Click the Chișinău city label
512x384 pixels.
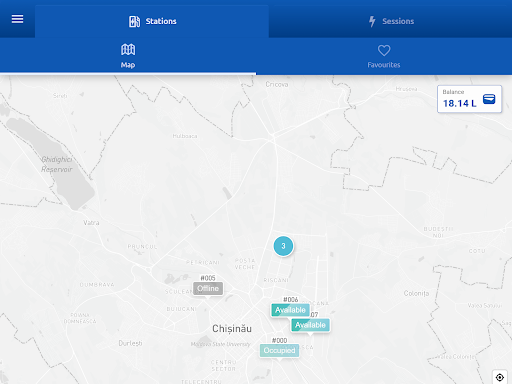pos(232,329)
